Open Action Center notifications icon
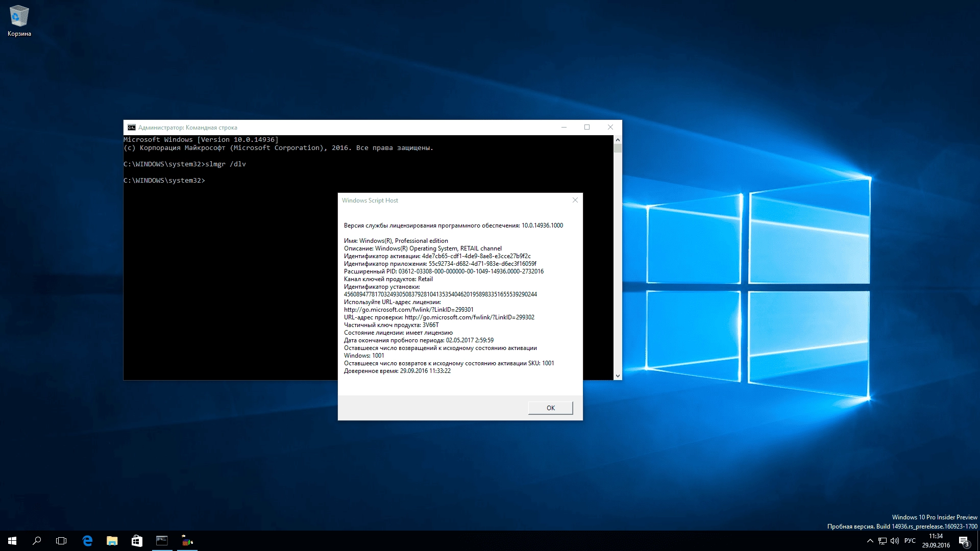This screenshot has width=980, height=551. click(964, 541)
